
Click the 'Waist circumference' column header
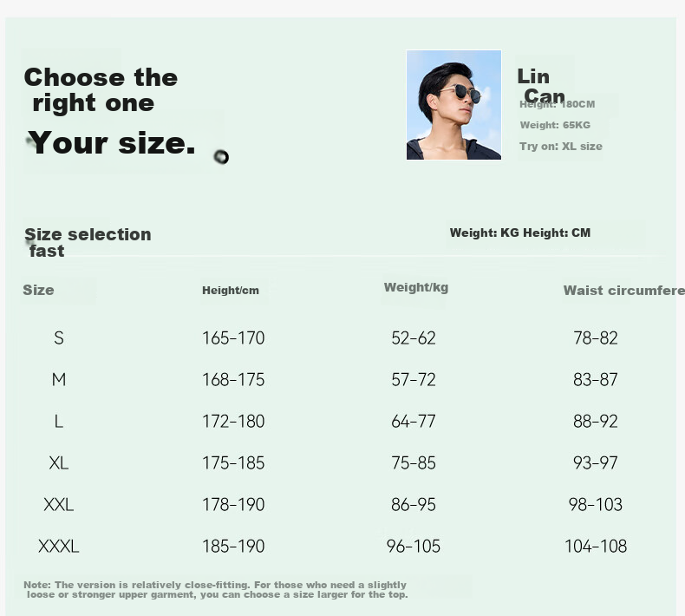tap(623, 291)
